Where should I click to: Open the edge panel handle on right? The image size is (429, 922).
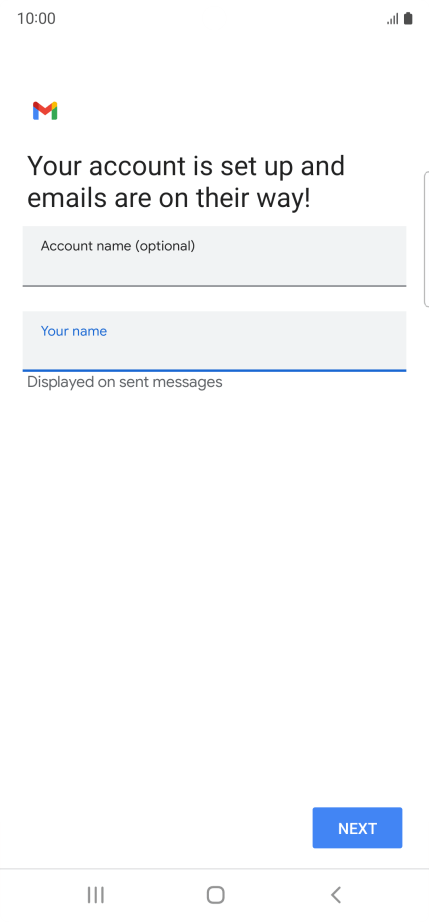point(426,239)
